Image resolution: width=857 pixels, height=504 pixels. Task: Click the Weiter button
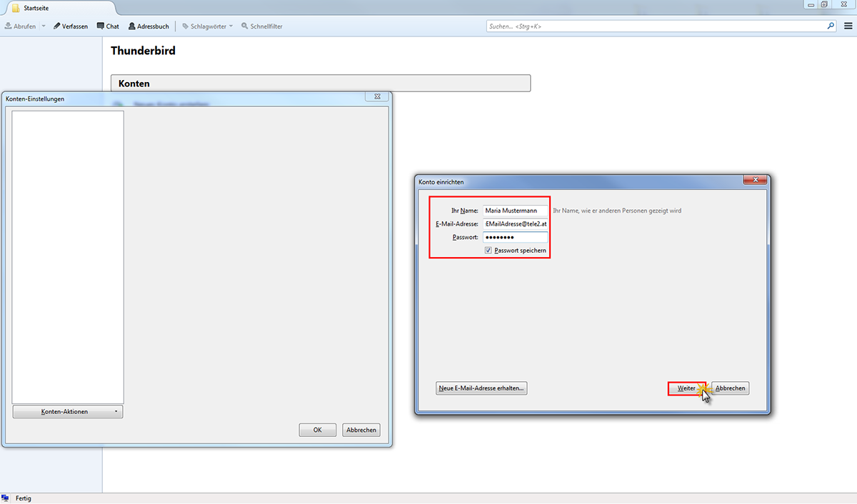pyautogui.click(x=686, y=388)
